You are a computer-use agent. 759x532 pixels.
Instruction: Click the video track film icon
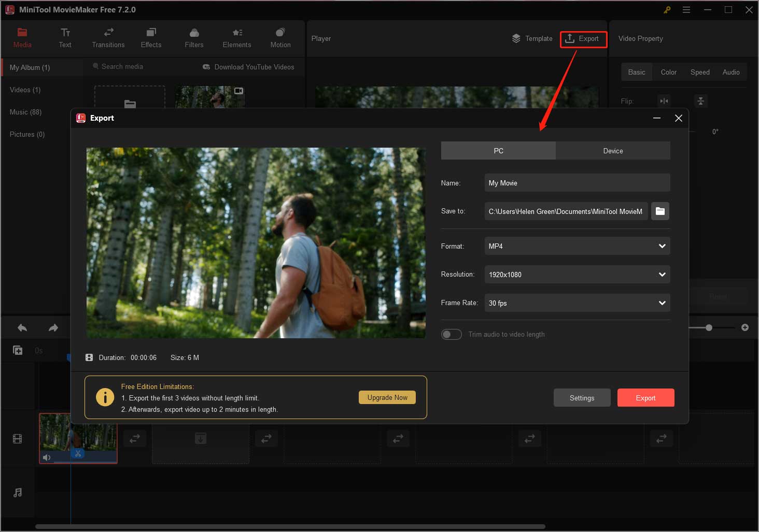tap(17, 439)
